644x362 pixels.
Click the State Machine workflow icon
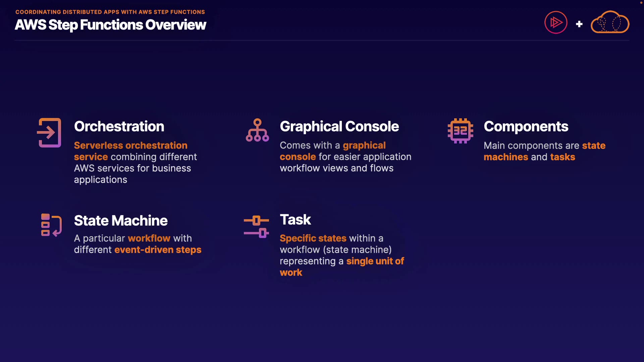pos(51,225)
